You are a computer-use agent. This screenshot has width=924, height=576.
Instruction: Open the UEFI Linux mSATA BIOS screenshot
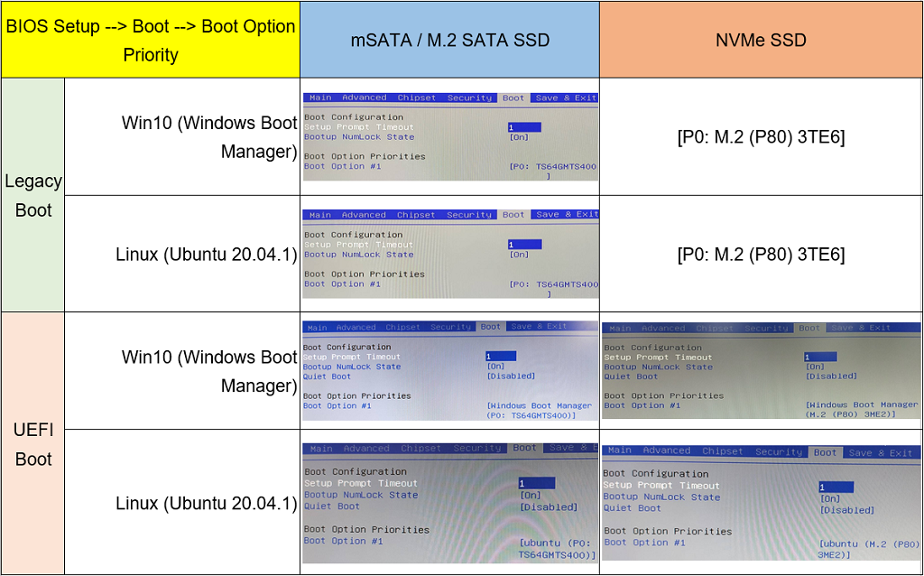click(x=450, y=503)
